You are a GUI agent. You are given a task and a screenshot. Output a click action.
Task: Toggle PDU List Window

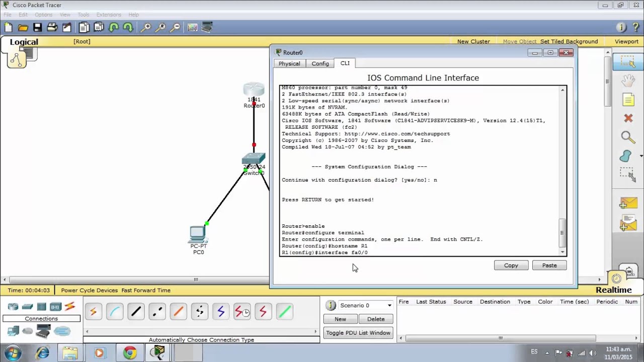[358, 333]
